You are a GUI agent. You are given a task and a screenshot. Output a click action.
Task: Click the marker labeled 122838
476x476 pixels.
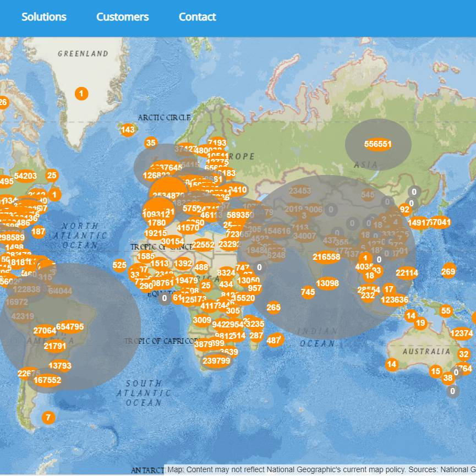tap(27, 289)
